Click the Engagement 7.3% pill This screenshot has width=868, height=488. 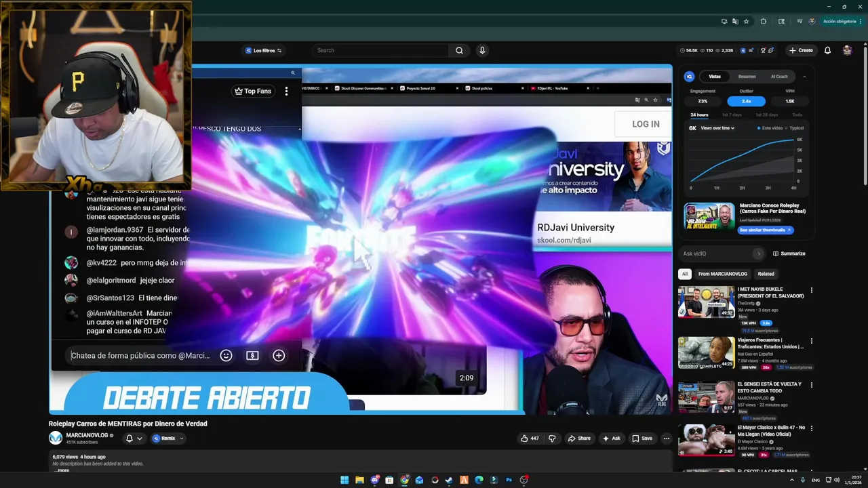[703, 101]
